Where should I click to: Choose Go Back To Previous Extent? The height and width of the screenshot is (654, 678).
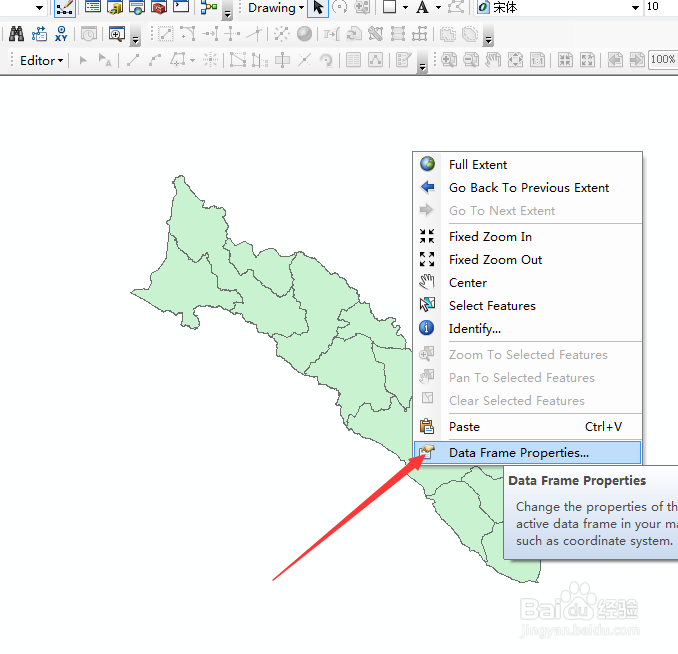click(x=528, y=187)
